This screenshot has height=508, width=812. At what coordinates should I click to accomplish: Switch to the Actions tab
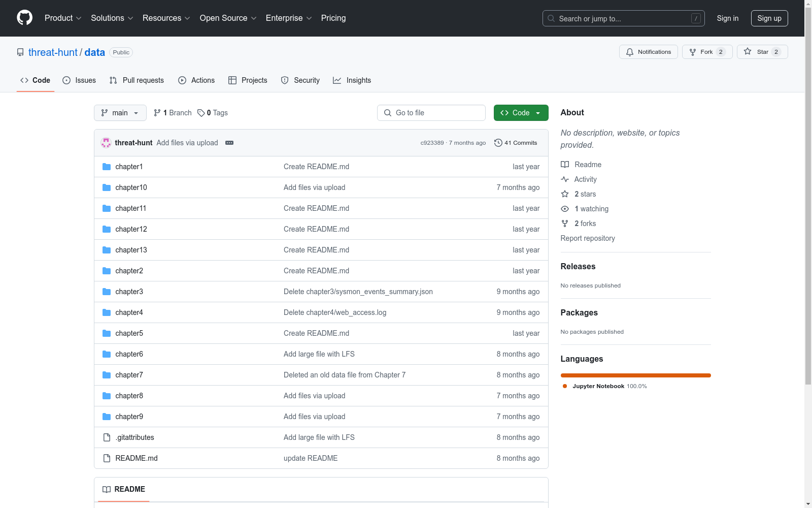196,80
